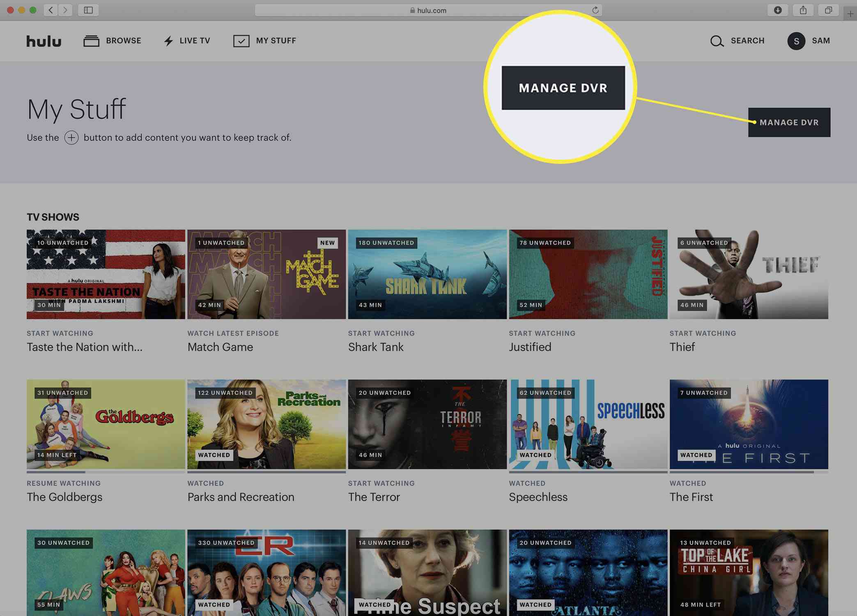857x616 pixels.
Task: Toggle Safari's sidebar button
Action: click(88, 10)
